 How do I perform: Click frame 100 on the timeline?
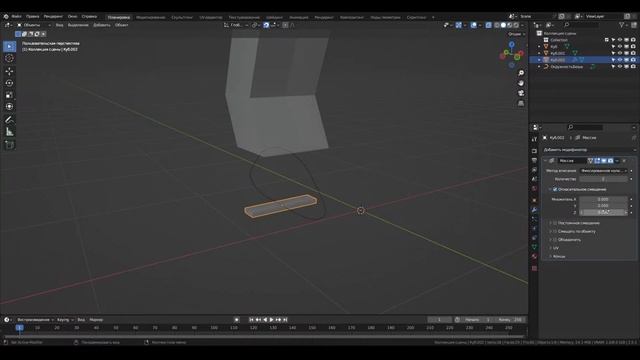[x=214, y=328]
